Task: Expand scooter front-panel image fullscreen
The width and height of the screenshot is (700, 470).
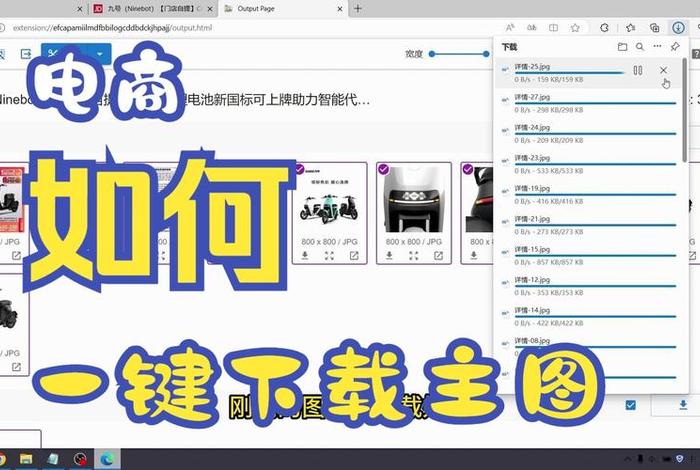Action: (414, 255)
